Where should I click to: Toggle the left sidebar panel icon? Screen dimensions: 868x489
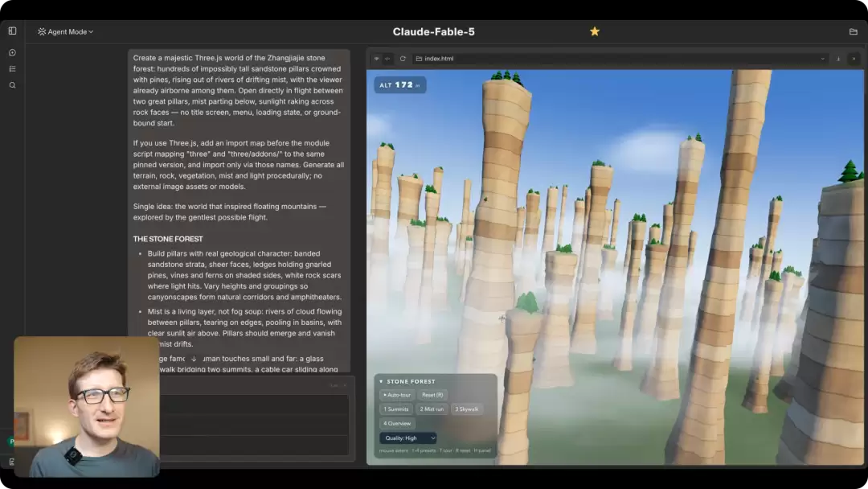coord(12,31)
